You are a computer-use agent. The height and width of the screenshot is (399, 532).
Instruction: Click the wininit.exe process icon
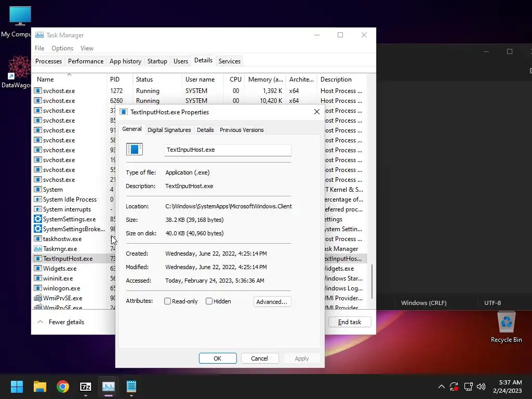point(37,278)
